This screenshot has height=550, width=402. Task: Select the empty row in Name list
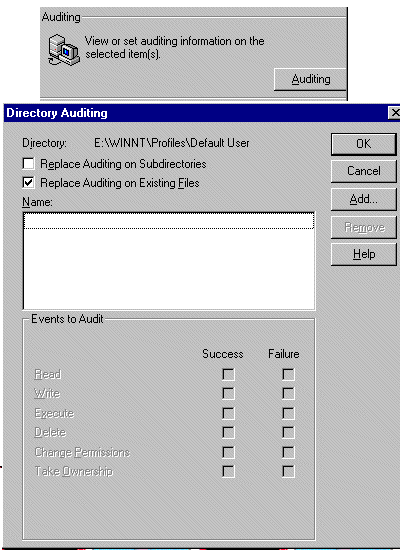169,221
